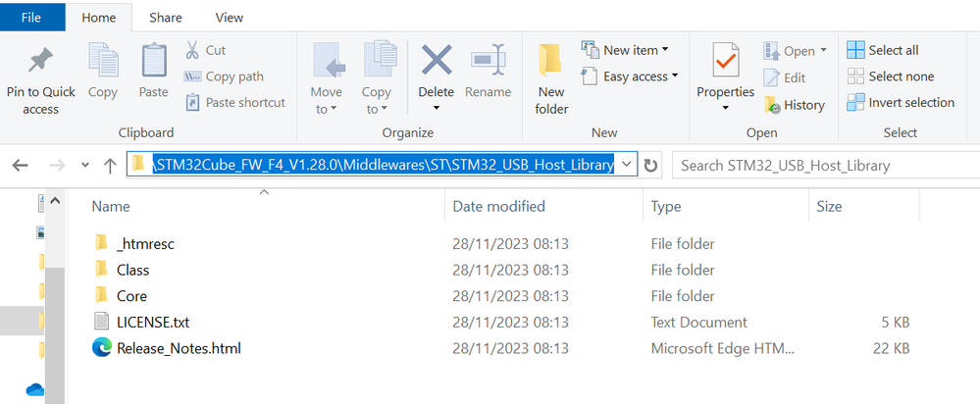The width and height of the screenshot is (980, 404).
Task: Click the Cut scissors icon
Action: 192,50
